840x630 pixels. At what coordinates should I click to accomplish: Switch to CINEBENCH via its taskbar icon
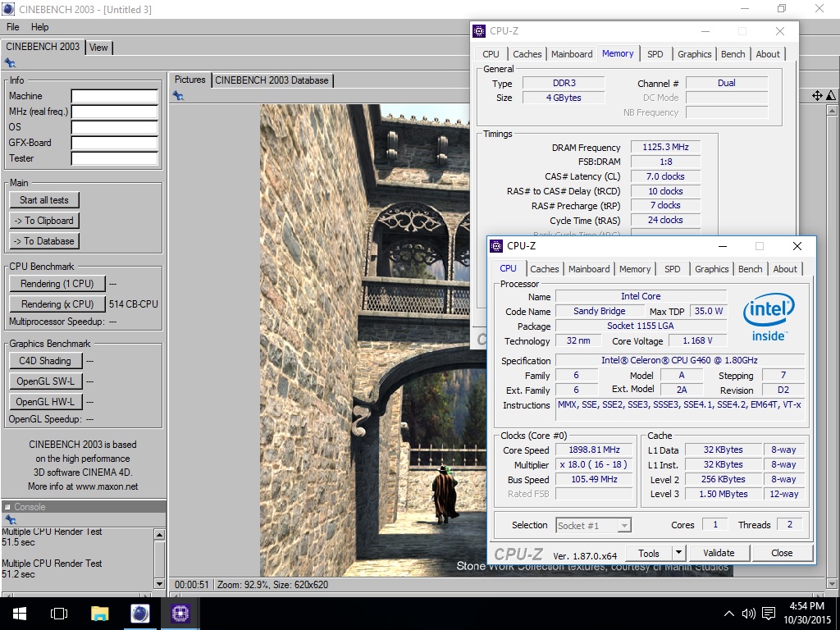tap(139, 614)
